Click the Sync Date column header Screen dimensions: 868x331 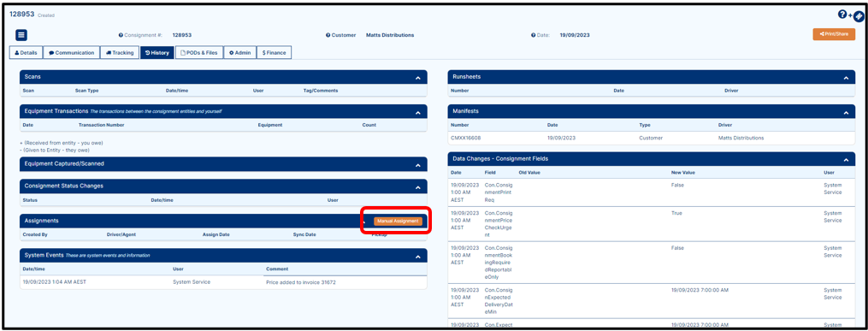(x=304, y=234)
